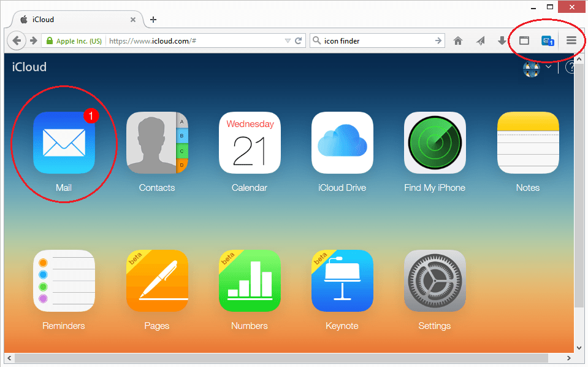Image resolution: width=588 pixels, height=367 pixels.
Task: Go to browser Home page icon
Action: (x=458, y=41)
